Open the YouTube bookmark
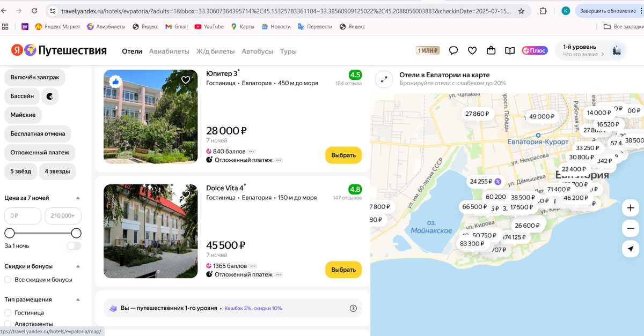This screenshot has width=644, height=336. [x=209, y=26]
